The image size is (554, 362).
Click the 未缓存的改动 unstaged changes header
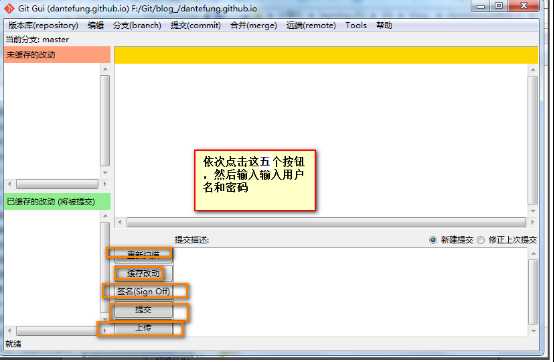57,54
